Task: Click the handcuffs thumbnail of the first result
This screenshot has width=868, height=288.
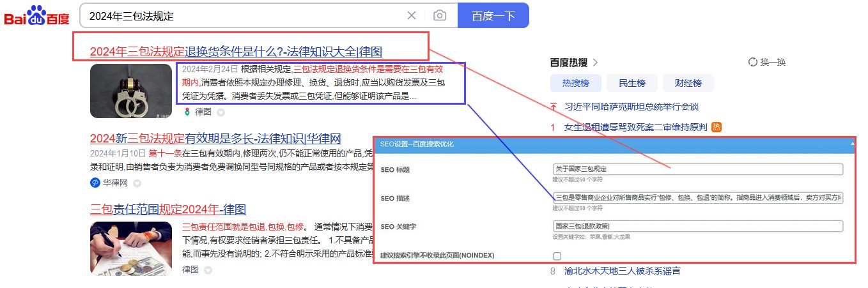Action: pos(131,91)
